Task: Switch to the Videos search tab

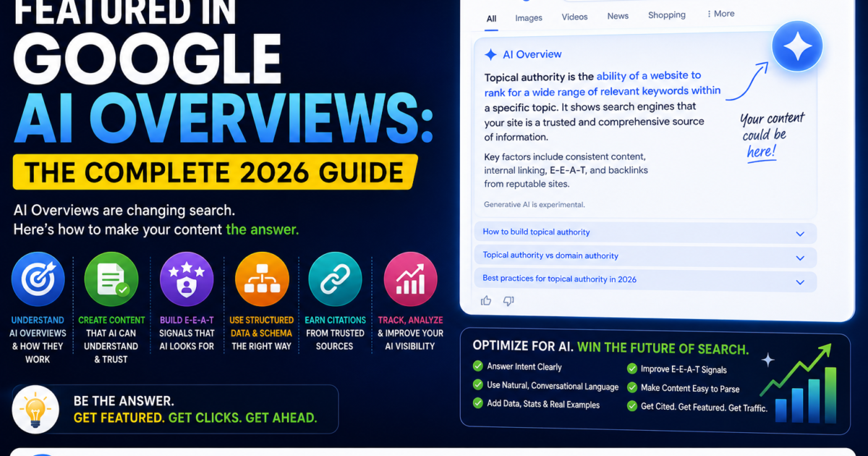Action: [x=574, y=17]
